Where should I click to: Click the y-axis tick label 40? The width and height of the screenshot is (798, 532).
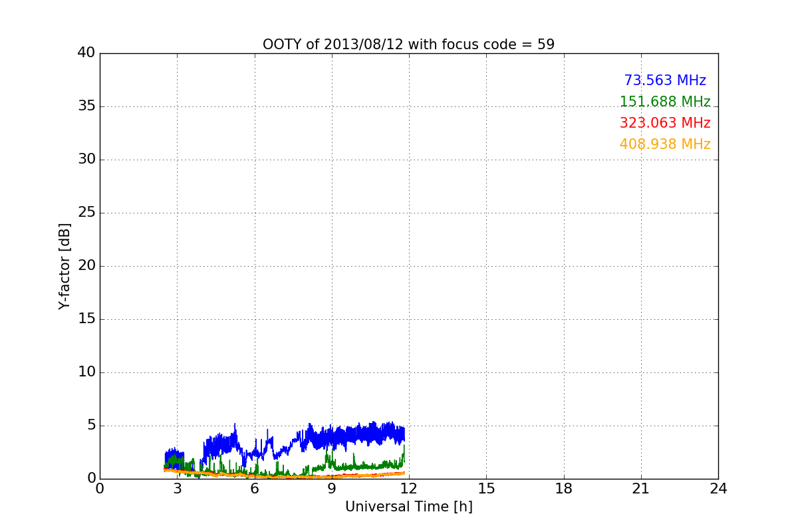[x=86, y=53]
